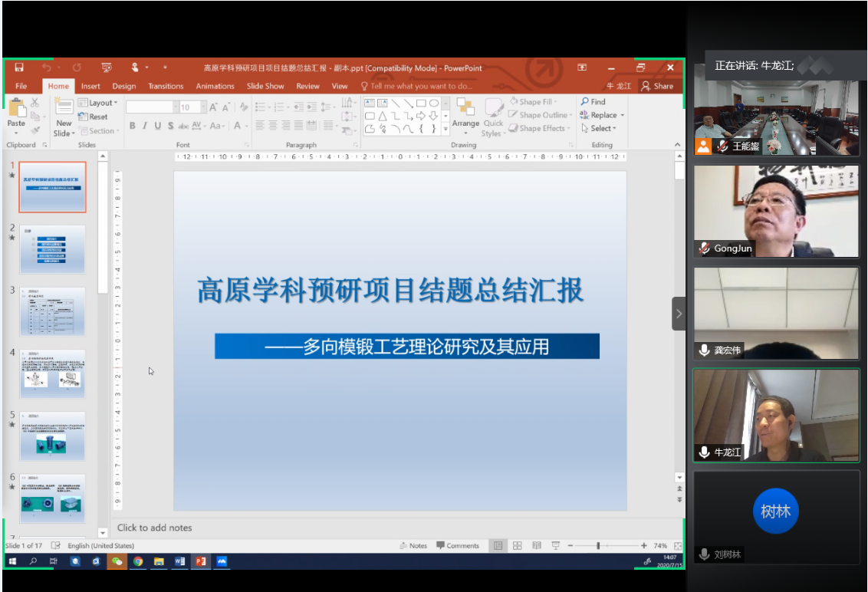Expand the font size dropdown
The height and width of the screenshot is (592, 868).
click(x=196, y=107)
